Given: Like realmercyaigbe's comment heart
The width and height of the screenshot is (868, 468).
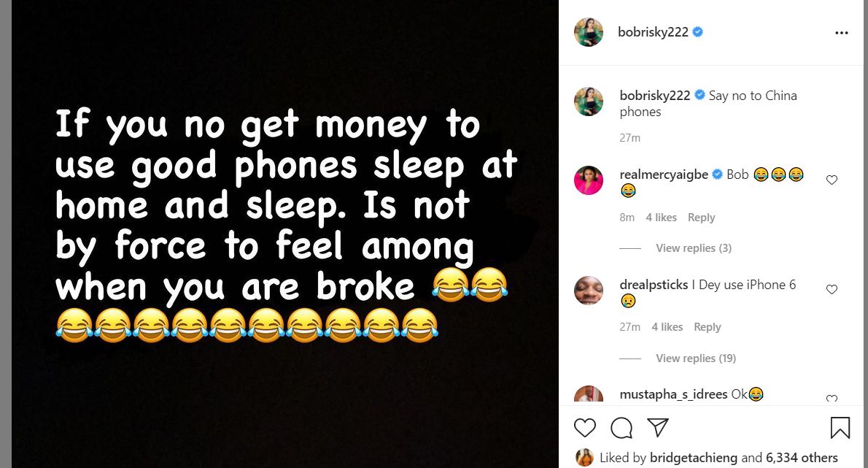Looking at the screenshot, I should [x=832, y=180].
